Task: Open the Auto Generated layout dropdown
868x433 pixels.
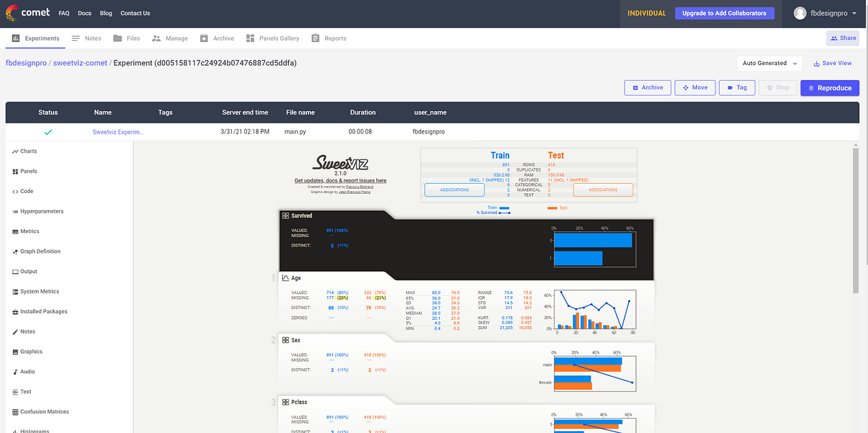Action: coord(768,63)
